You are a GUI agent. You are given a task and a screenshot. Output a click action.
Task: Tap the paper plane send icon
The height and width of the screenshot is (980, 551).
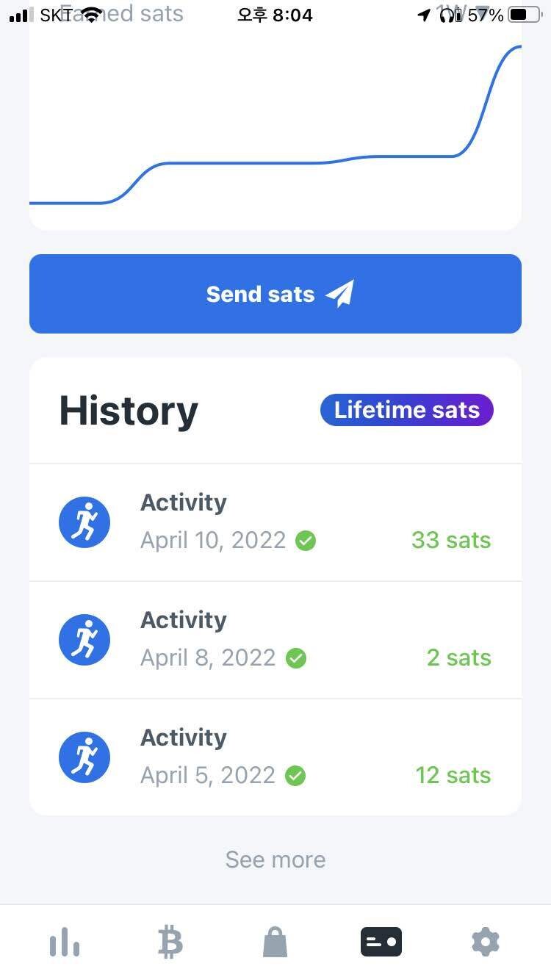pos(340,294)
